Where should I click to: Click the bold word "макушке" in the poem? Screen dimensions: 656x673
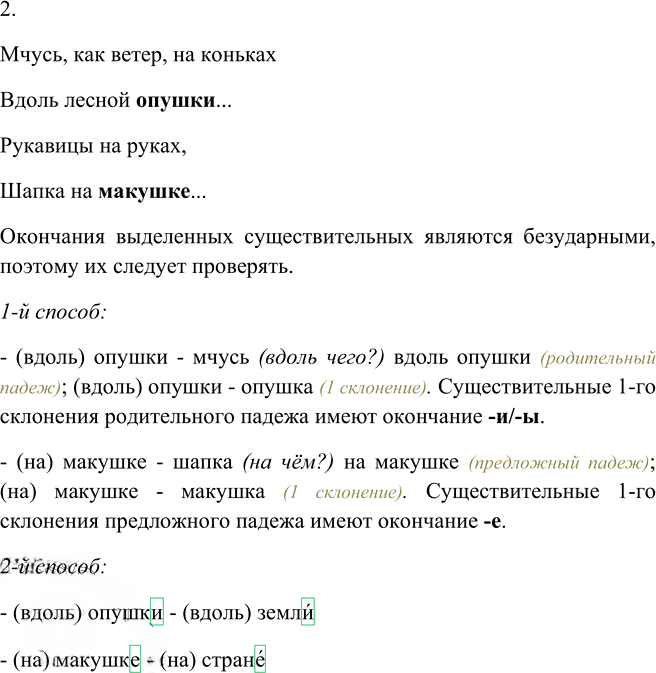coord(144,191)
